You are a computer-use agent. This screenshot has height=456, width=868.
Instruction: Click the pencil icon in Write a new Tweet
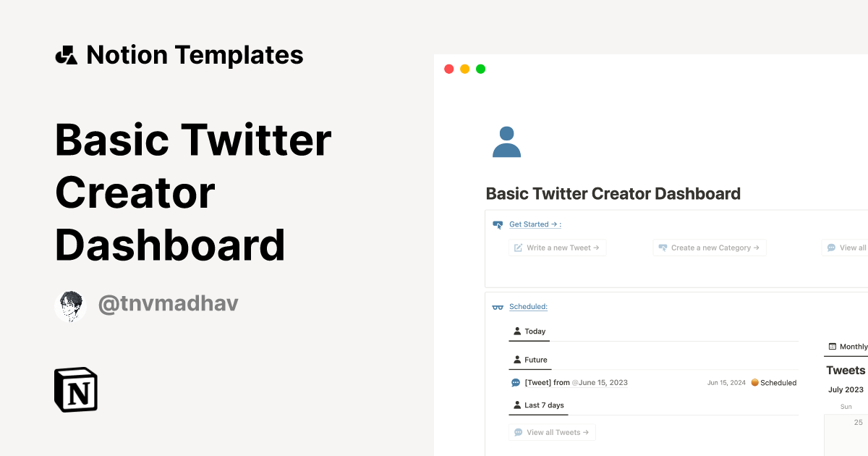coord(518,247)
